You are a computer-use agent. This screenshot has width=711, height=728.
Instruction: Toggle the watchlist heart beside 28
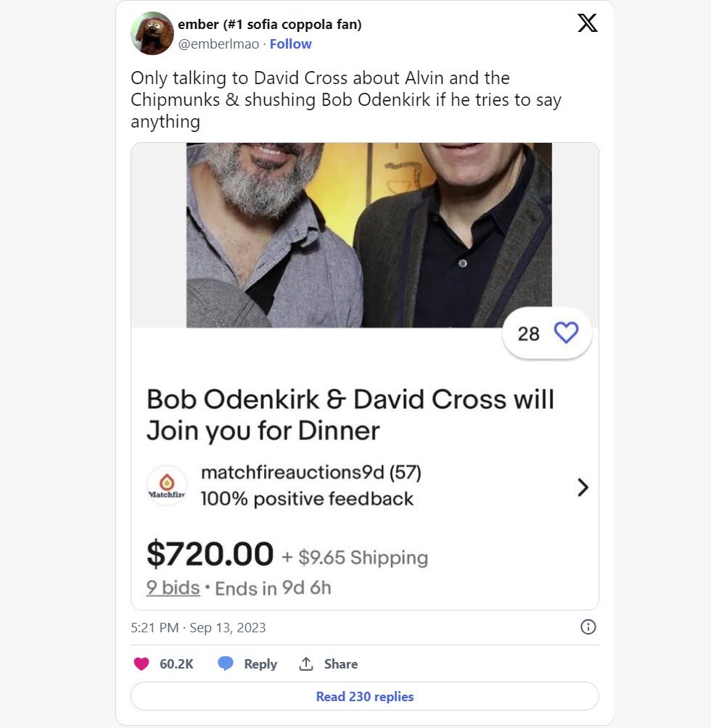pyautogui.click(x=567, y=333)
